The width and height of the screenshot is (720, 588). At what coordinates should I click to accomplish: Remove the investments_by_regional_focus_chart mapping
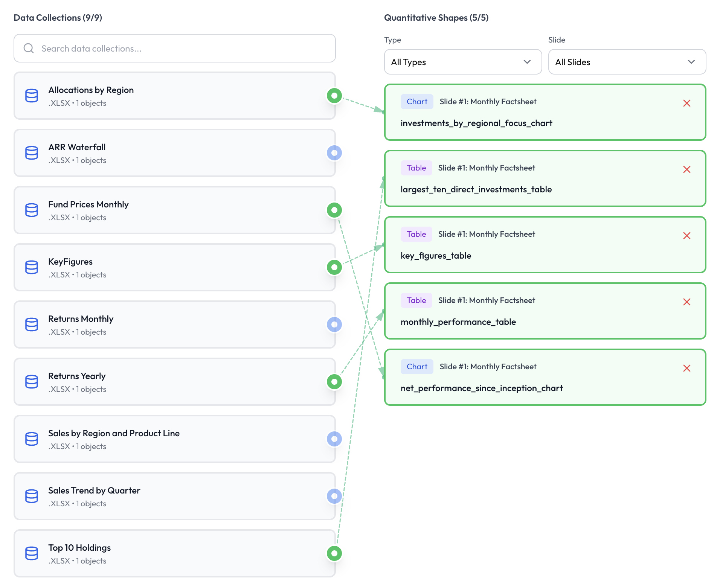[686, 103]
